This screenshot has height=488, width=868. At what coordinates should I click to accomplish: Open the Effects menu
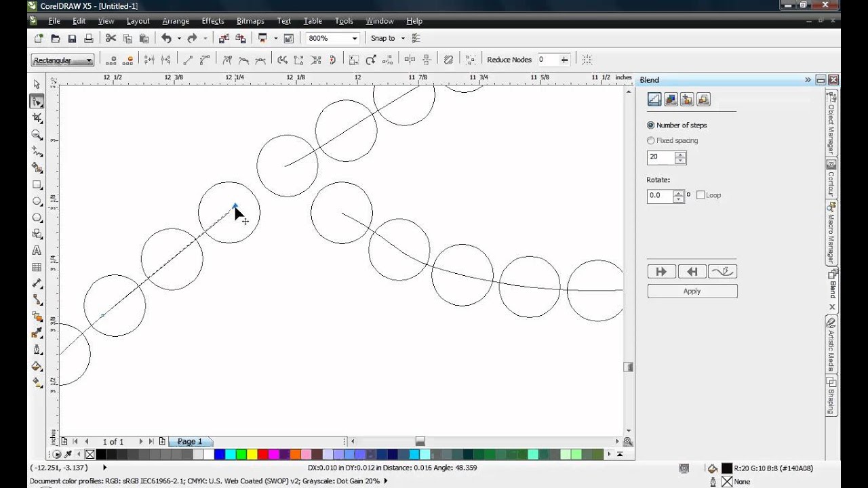coord(213,21)
